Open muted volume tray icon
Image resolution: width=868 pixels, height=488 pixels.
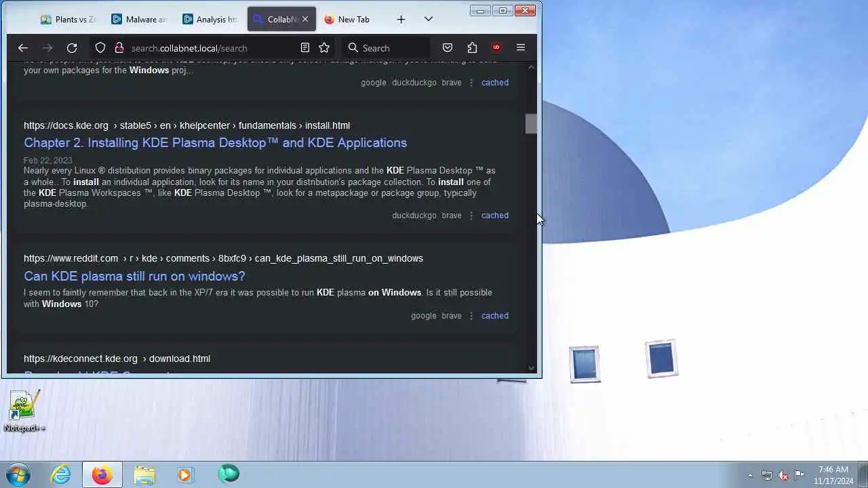783,475
